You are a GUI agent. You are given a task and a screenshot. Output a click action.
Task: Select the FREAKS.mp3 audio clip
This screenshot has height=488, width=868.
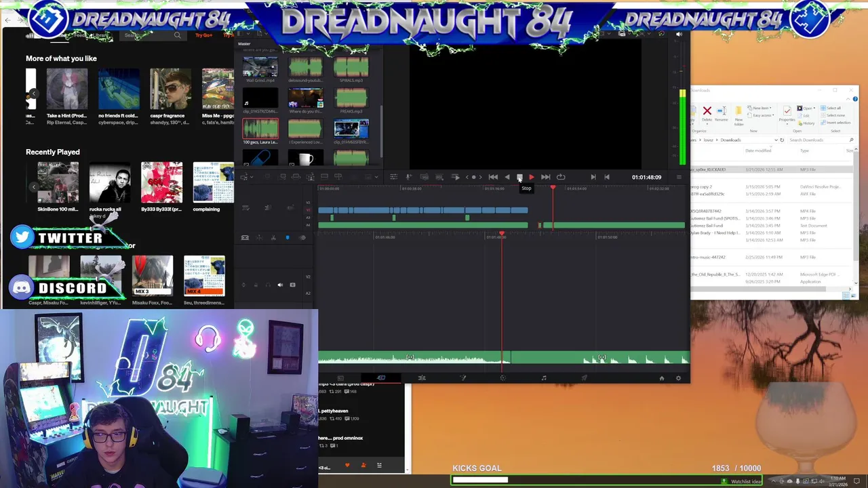351,98
